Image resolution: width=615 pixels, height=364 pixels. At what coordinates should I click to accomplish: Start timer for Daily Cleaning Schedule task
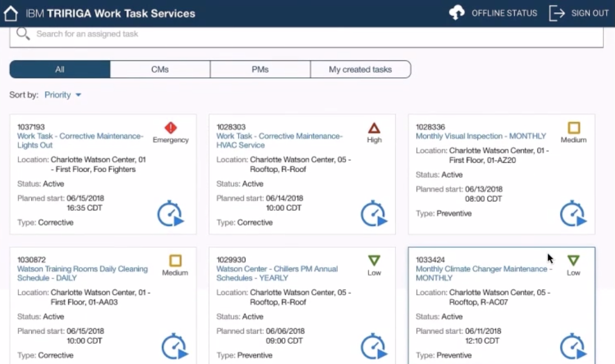click(x=174, y=347)
